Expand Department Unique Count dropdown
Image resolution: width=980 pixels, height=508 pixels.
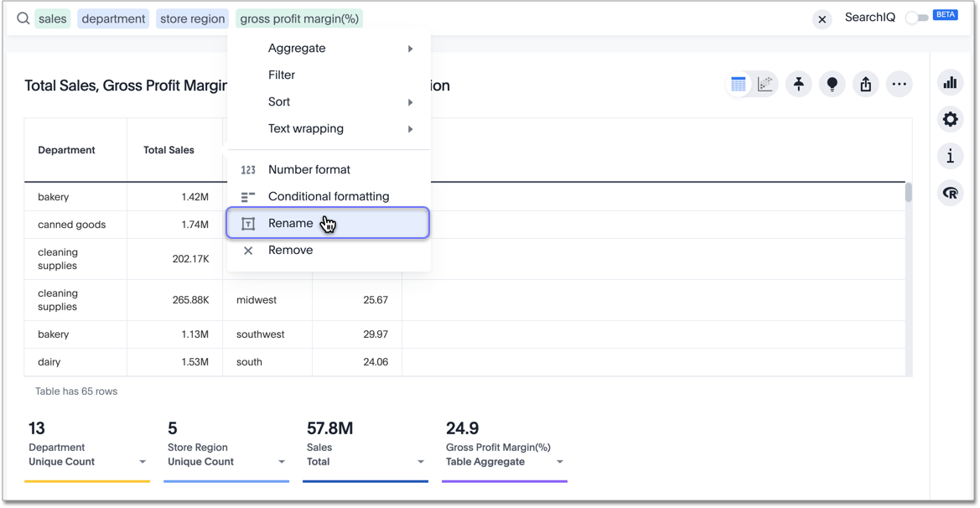(x=143, y=462)
